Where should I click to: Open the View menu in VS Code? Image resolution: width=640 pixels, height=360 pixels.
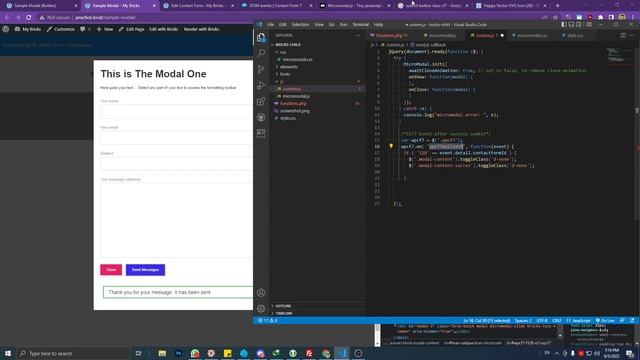319,24
